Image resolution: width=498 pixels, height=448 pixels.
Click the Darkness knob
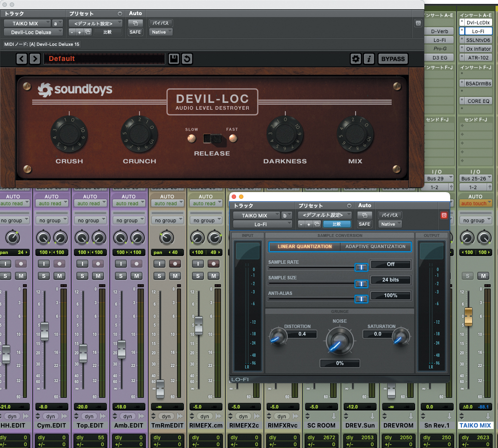[285, 134]
